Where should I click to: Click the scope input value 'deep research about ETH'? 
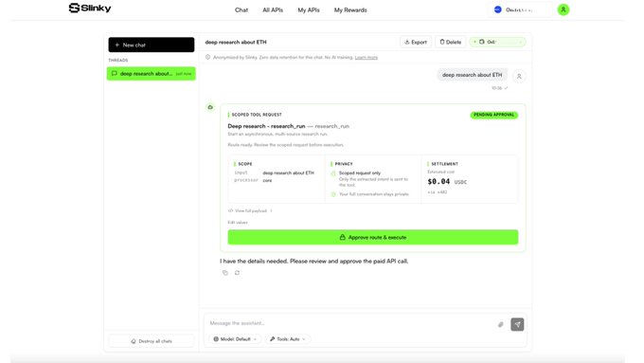coord(288,173)
